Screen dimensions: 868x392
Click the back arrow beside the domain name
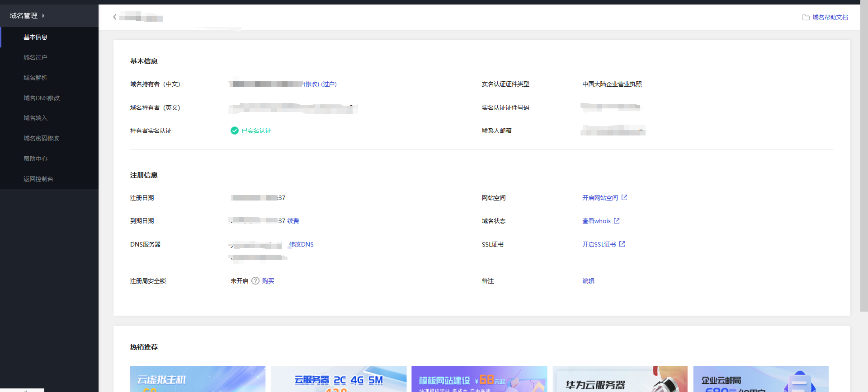[115, 17]
